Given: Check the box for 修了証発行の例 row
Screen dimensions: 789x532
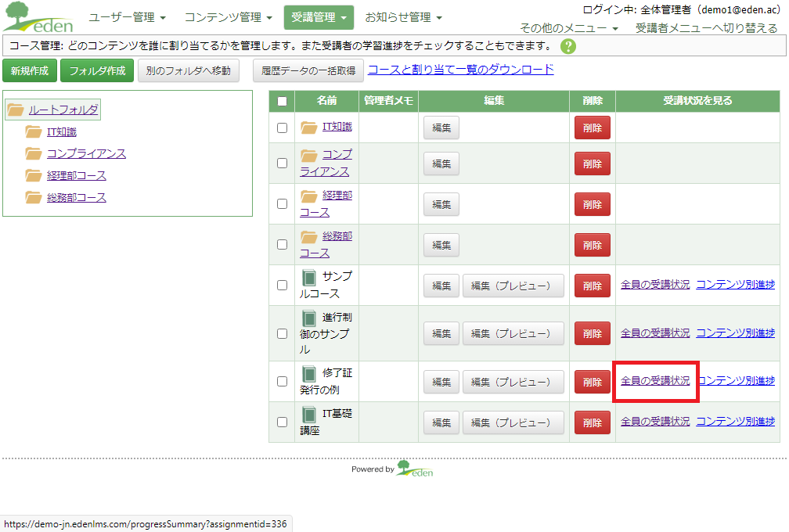Looking at the screenshot, I should point(282,382).
